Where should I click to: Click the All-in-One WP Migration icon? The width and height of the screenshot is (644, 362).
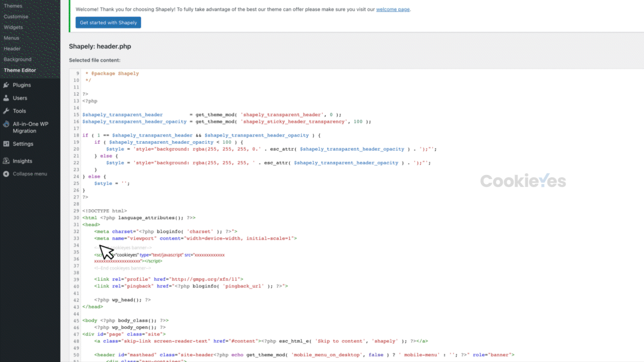6,124
